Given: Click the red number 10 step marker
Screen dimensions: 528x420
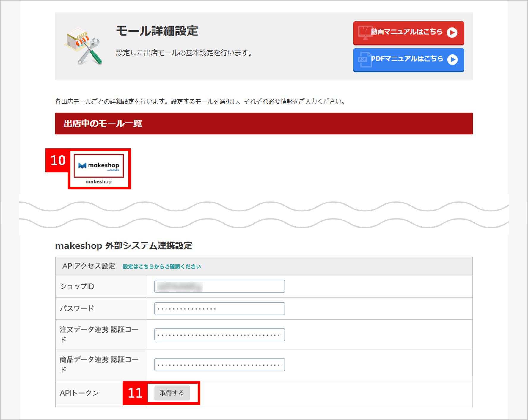Looking at the screenshot, I should coord(58,161).
